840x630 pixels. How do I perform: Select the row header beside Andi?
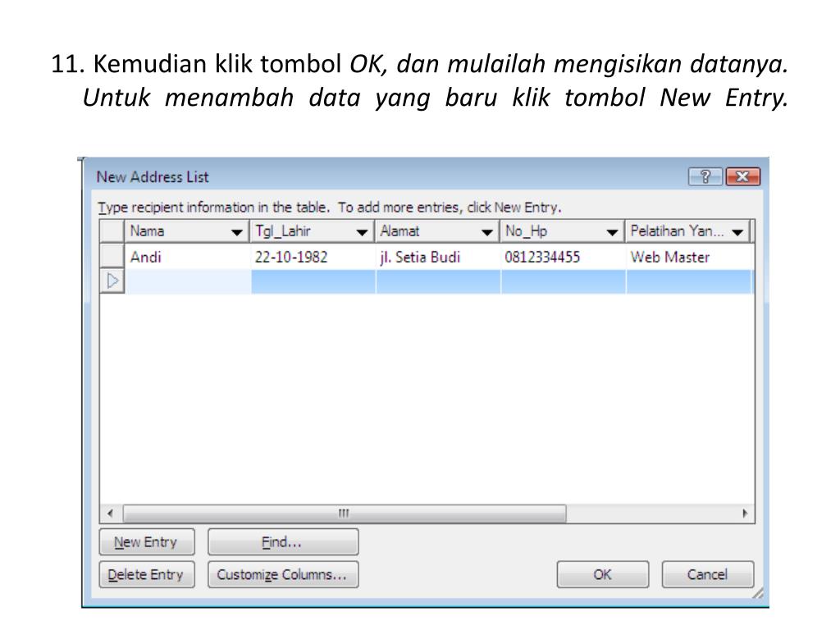pyautogui.click(x=112, y=257)
